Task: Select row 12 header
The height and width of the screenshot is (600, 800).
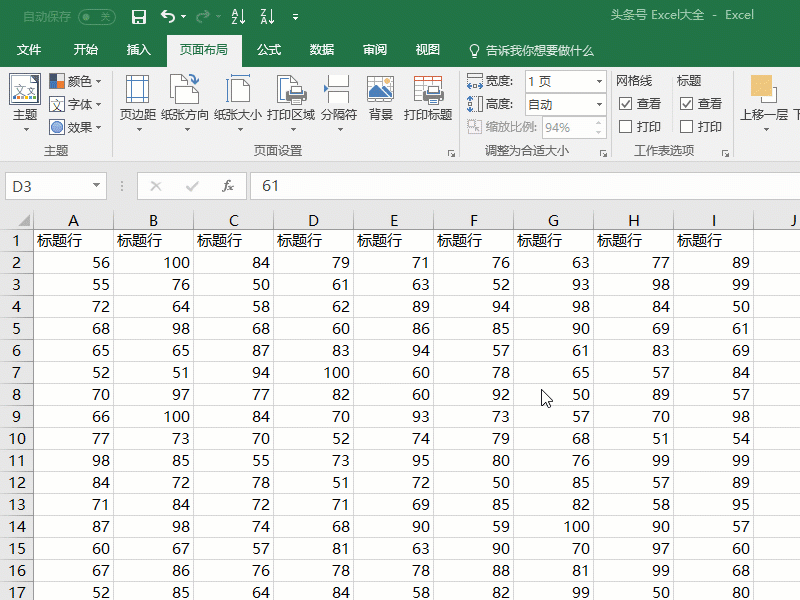Action: tap(17, 482)
